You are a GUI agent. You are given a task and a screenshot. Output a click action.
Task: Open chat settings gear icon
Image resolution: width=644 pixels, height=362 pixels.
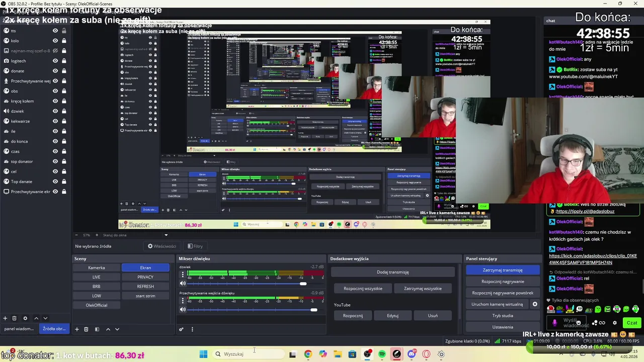615,323
